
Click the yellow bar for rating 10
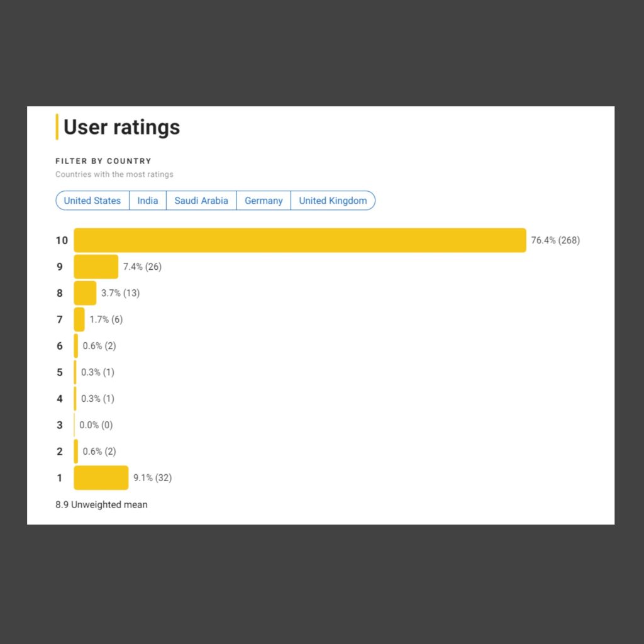tap(299, 240)
